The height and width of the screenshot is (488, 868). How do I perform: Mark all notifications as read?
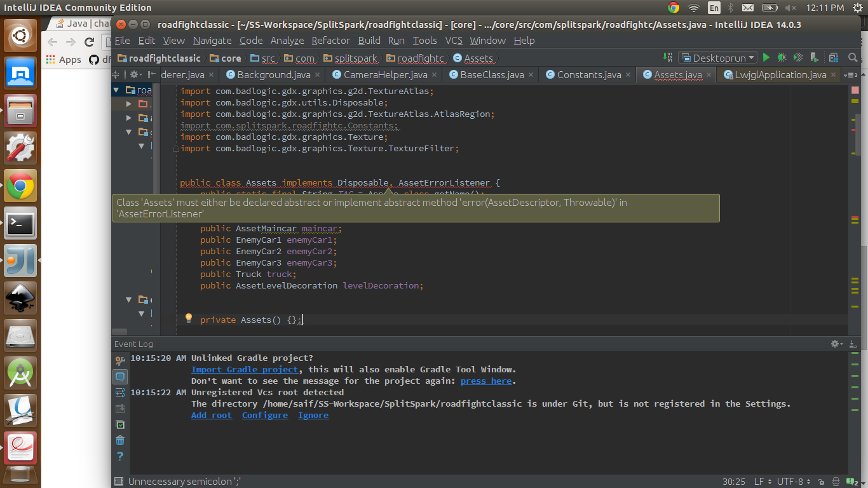coord(120,424)
